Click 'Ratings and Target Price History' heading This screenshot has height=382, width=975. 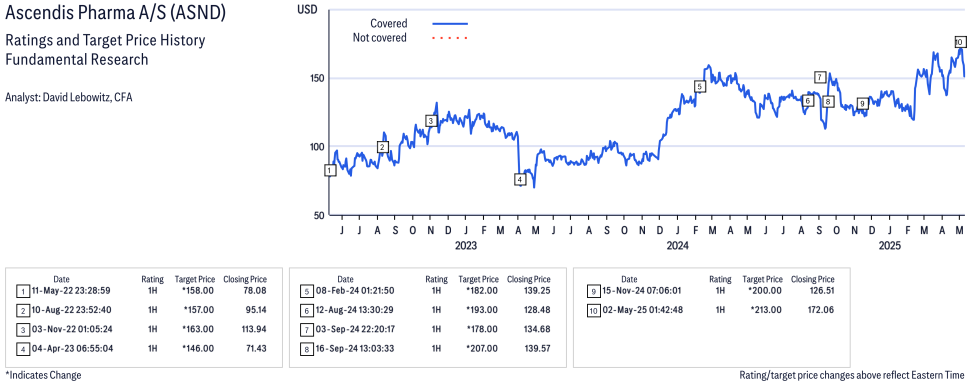[x=105, y=41]
